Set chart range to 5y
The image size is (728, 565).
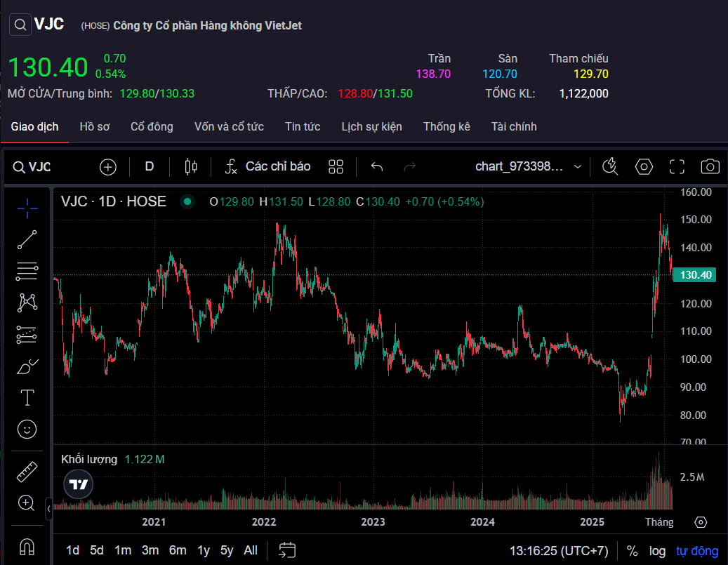(227, 550)
